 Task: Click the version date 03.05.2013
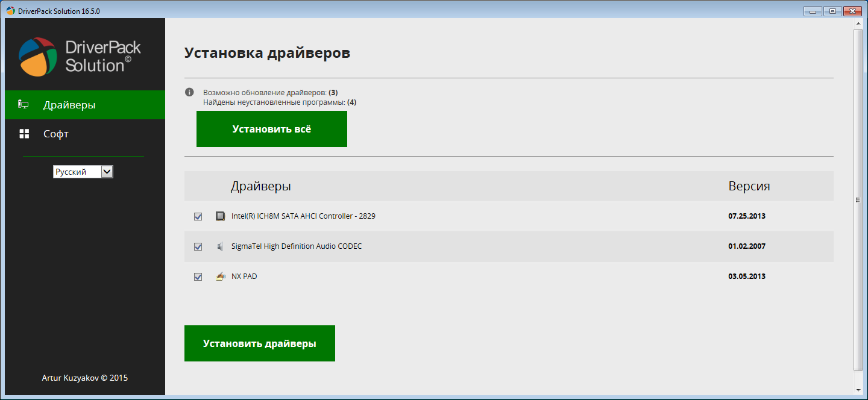pos(747,277)
